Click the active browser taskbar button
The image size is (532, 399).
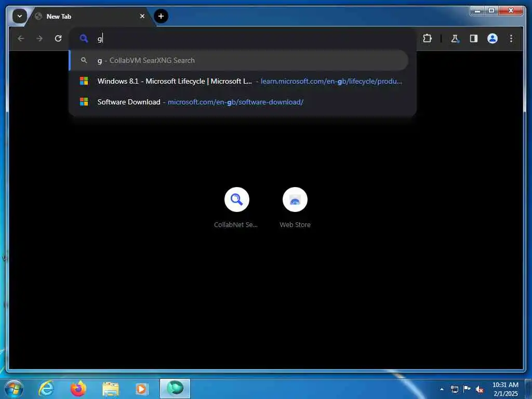click(175, 389)
